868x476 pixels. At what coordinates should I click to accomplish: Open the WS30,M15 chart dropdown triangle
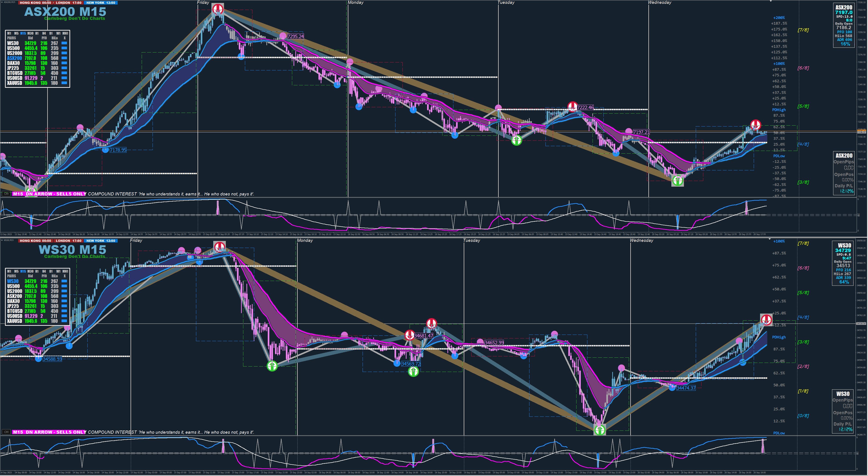[2, 240]
